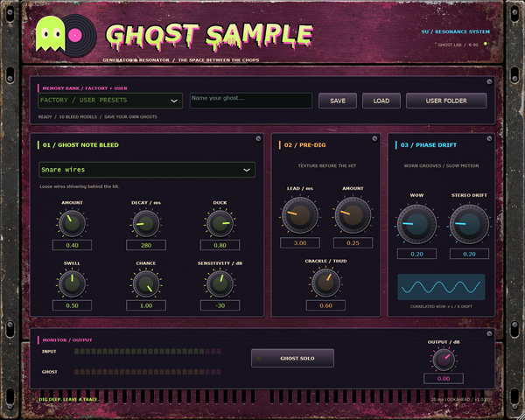This screenshot has width=525, height=420.
Task: Open the Snare wires bleed model dropdown
Action: 147,170
